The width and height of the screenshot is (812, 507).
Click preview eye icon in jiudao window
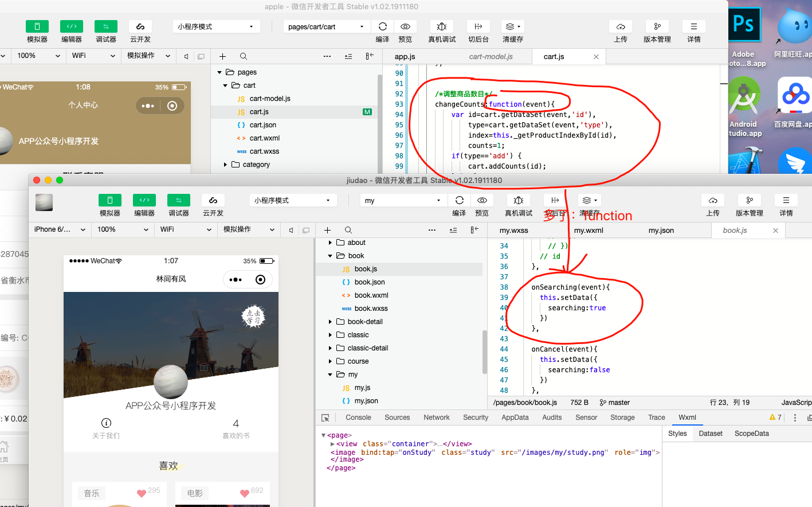click(482, 200)
